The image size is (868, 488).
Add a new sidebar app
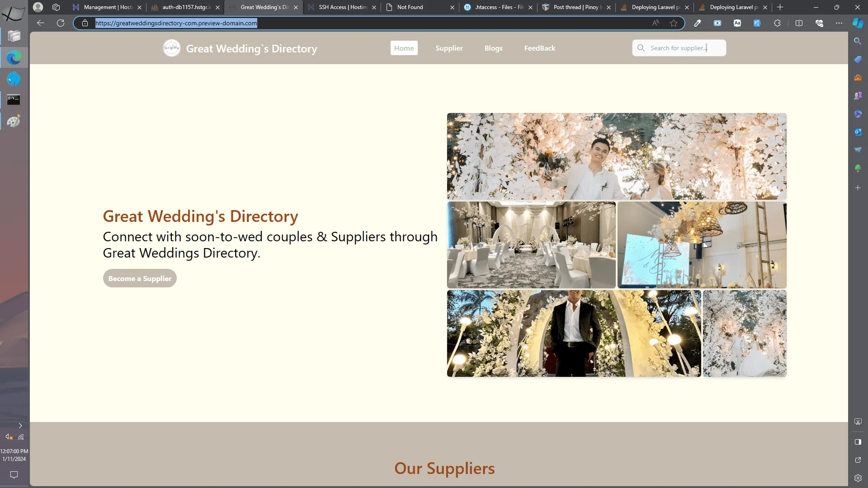(858, 188)
